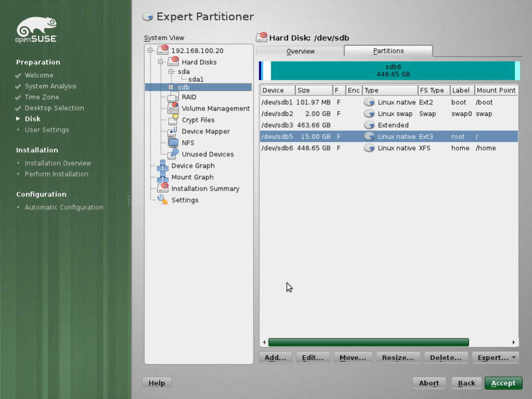The width and height of the screenshot is (532, 399).
Task: Open Help for the partitioner
Action: (156, 383)
